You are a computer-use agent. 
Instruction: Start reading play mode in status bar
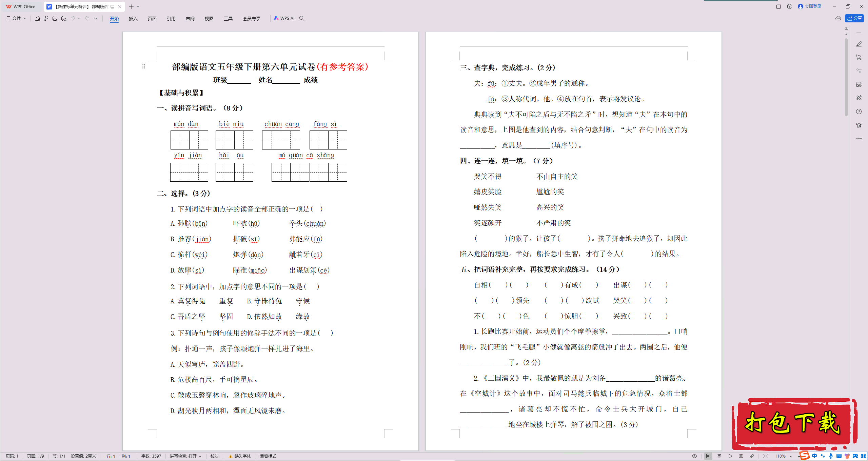pyautogui.click(x=730, y=456)
